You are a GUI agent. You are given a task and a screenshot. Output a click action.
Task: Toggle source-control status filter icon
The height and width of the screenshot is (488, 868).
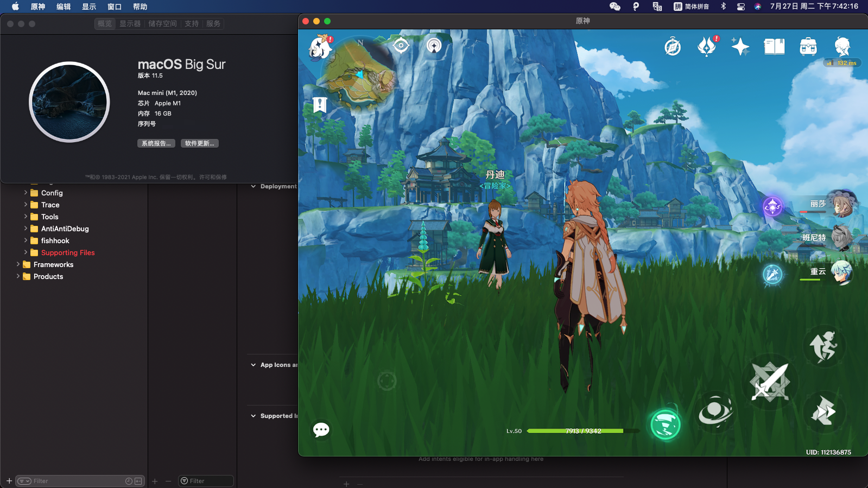(x=138, y=481)
